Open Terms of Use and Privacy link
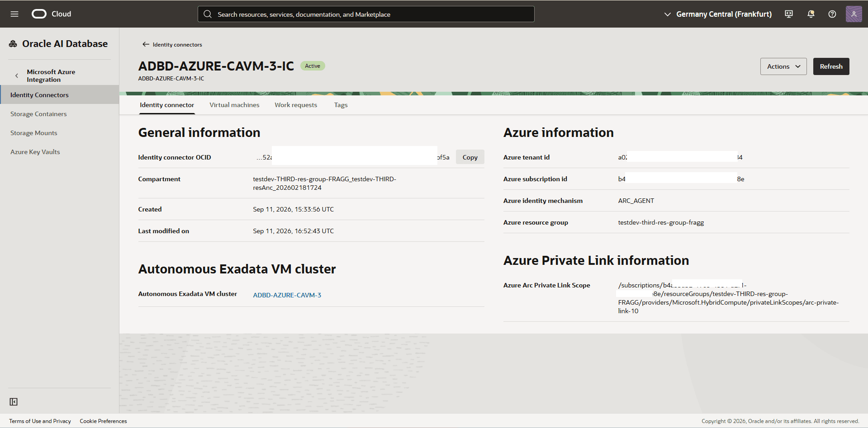Image resolution: width=868 pixels, height=428 pixels. pos(40,421)
